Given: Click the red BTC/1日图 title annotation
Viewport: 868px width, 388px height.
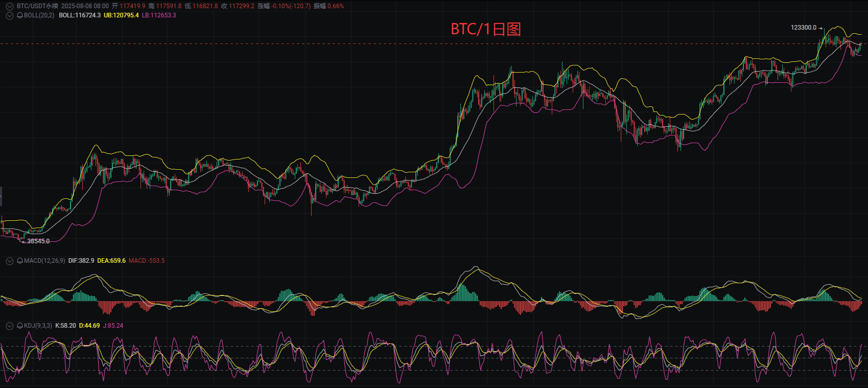Looking at the screenshot, I should tap(485, 29).
